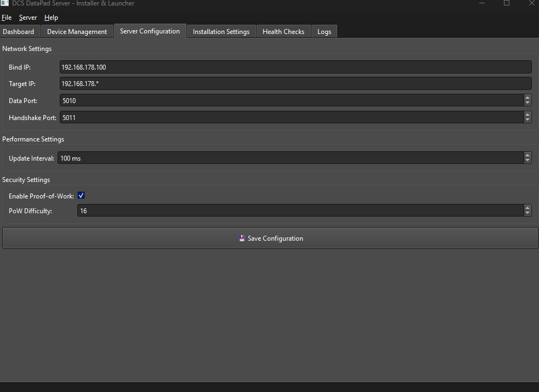The height and width of the screenshot is (392, 539).
Task: Open the Installation Settings tab
Action: pyautogui.click(x=221, y=32)
